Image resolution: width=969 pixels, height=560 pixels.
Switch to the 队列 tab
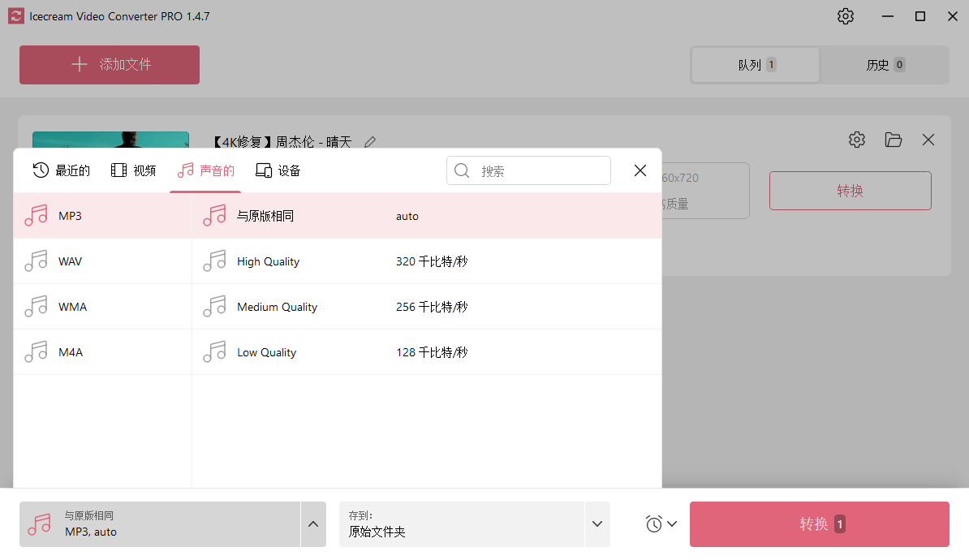tap(755, 64)
